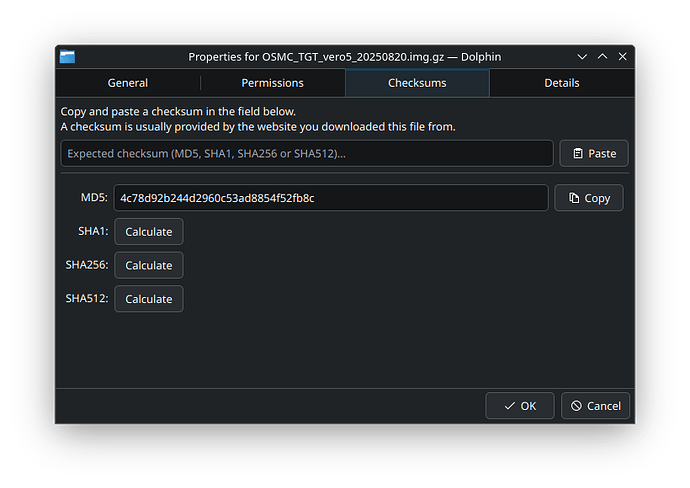
Task: Click the clipboard icon on the Paste button
Action: 578,154
